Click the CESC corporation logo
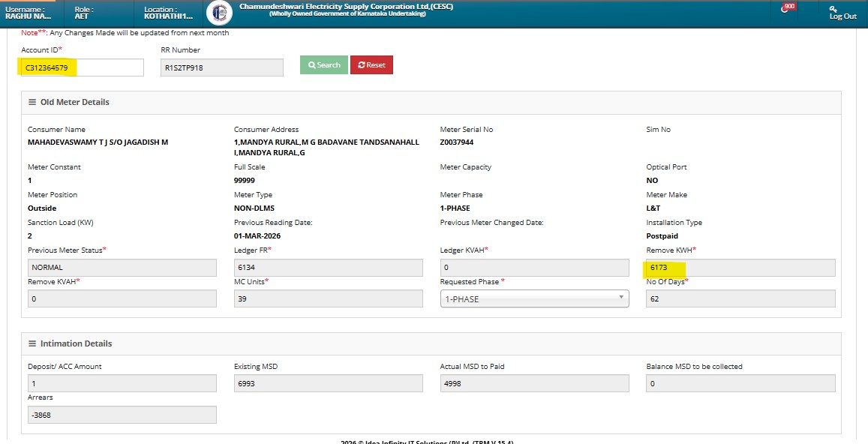This screenshot has width=868, height=444. click(x=219, y=13)
